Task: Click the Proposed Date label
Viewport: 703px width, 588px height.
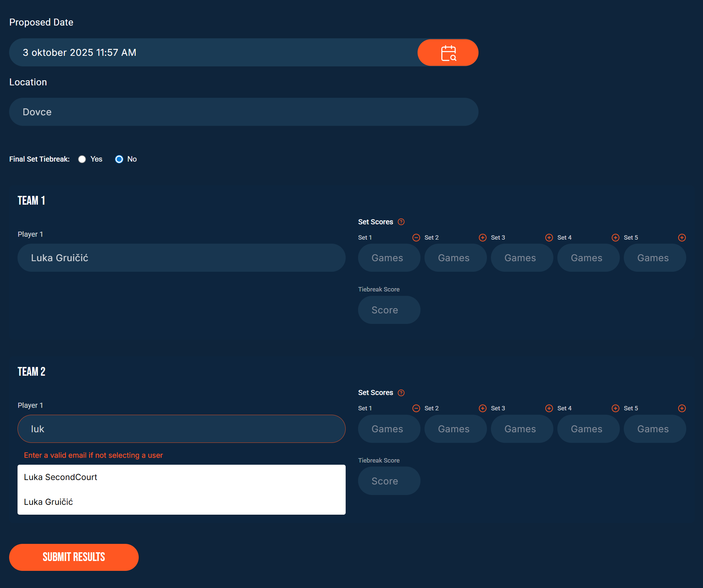Action: click(x=41, y=22)
